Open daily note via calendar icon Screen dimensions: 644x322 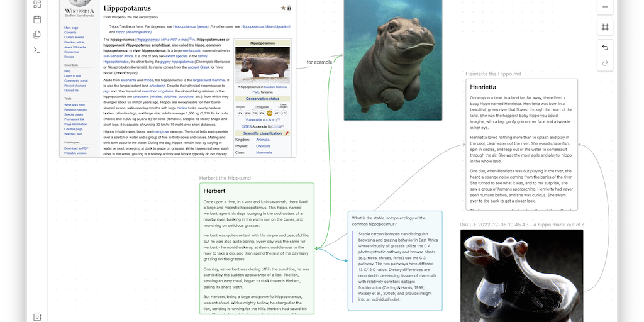(x=37, y=19)
